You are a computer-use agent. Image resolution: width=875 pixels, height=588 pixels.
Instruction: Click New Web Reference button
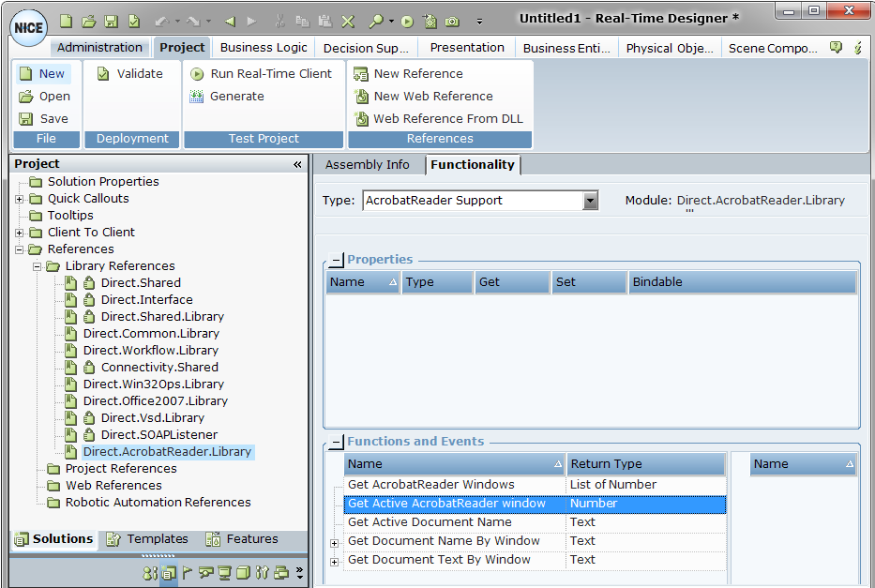[x=431, y=97]
